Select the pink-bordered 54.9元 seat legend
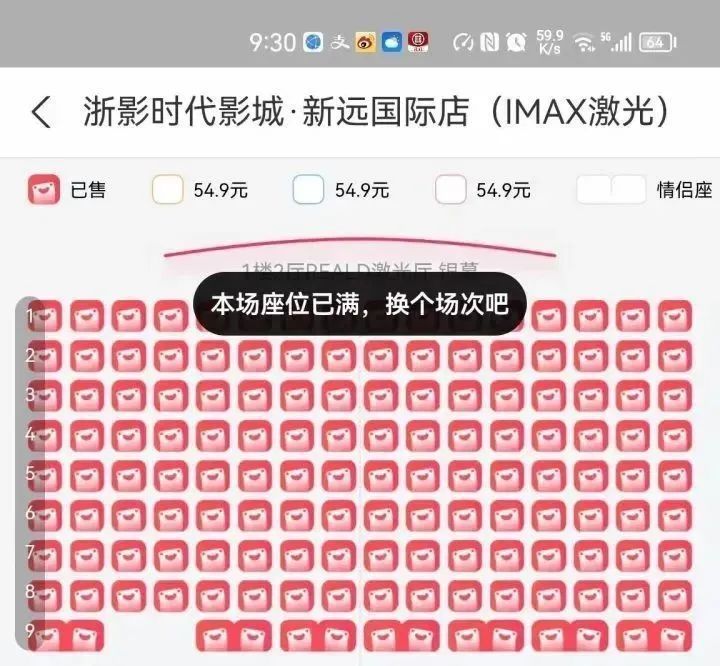This screenshot has height=666, width=720. 450,189
